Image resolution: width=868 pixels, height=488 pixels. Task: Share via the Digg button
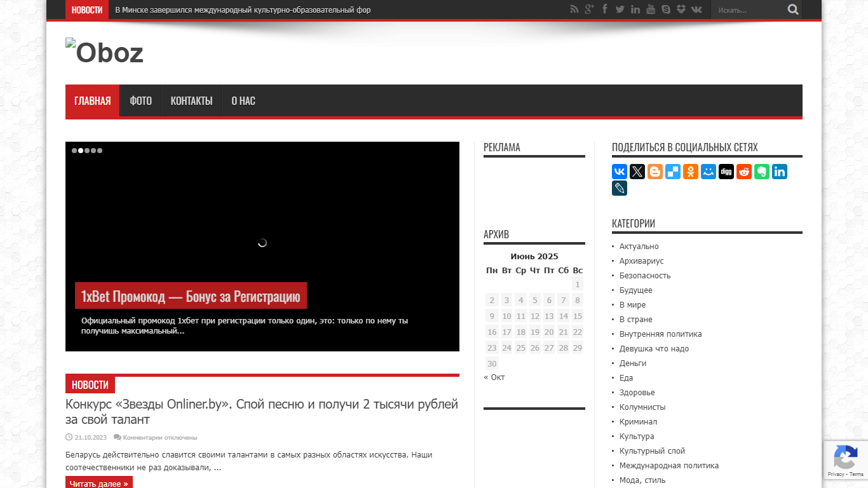726,172
